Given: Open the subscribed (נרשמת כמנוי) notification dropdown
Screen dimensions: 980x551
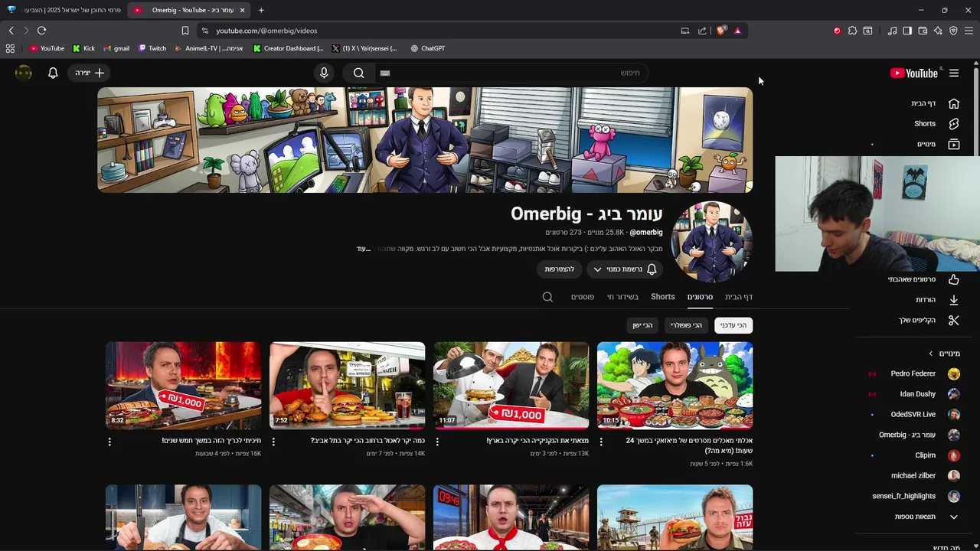Looking at the screenshot, I should [625, 269].
